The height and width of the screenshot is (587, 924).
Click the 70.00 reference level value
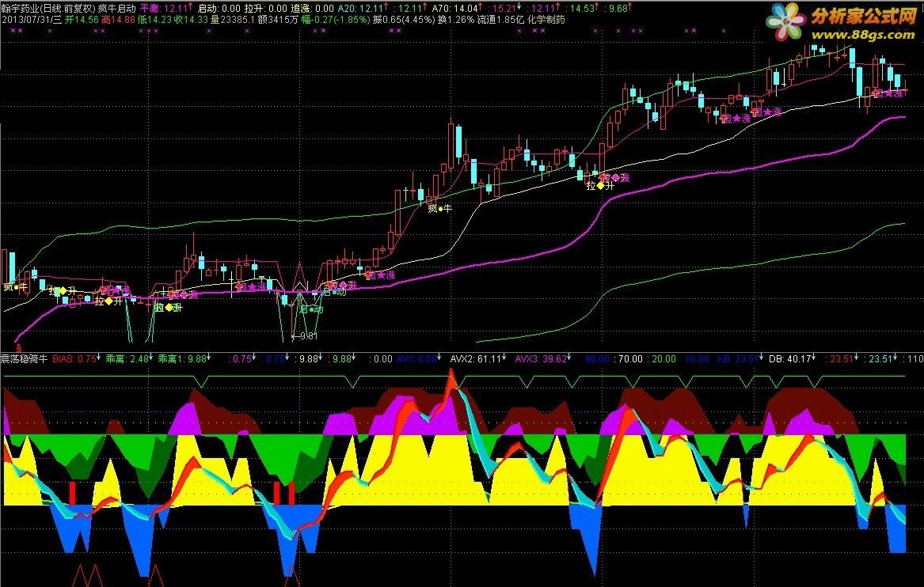tap(630, 358)
